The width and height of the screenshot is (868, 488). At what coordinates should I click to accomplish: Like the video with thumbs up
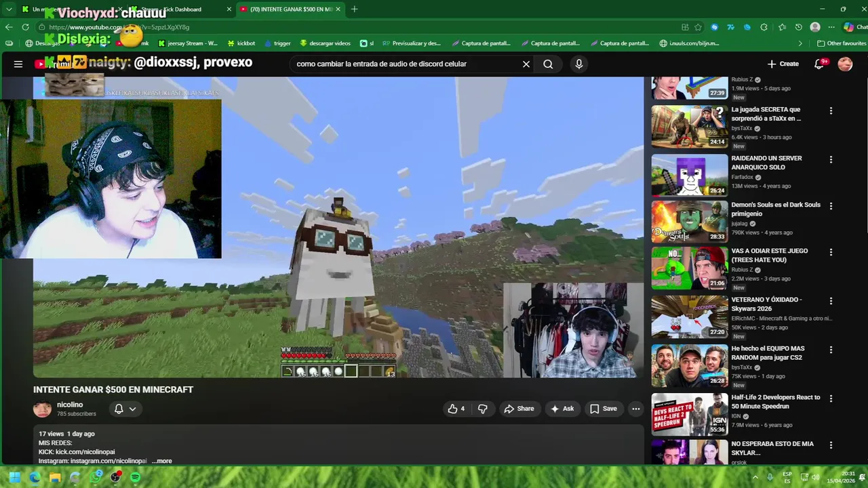tap(456, 409)
